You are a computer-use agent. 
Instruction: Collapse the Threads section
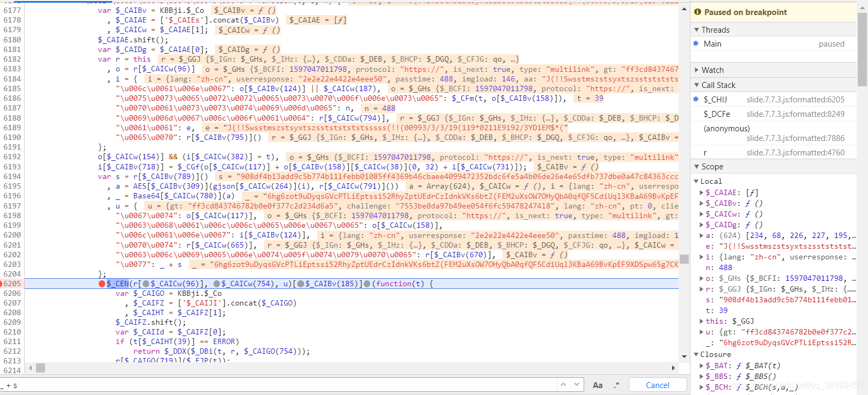[697, 29]
